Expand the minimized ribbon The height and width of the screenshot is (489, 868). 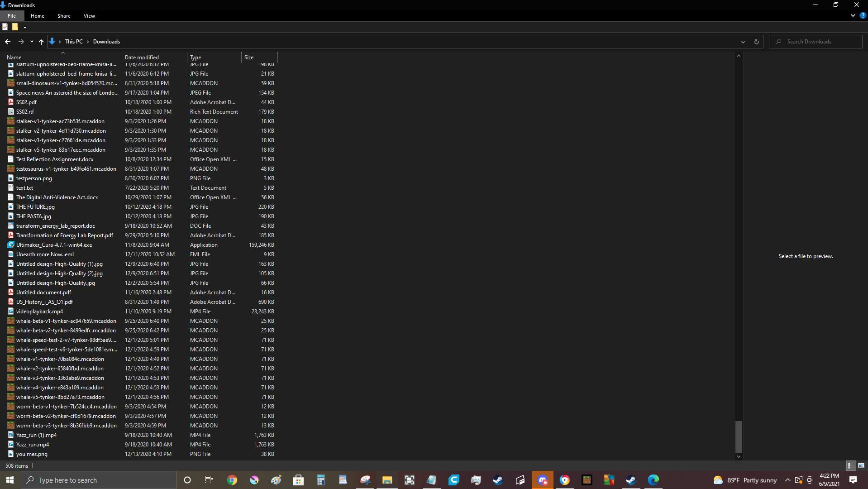pyautogui.click(x=853, y=15)
